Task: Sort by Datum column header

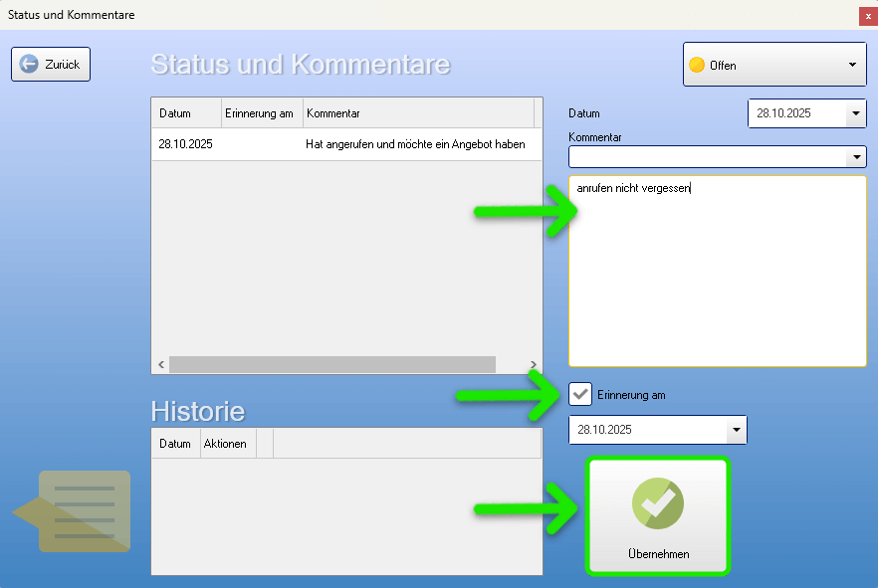Action: click(x=185, y=113)
